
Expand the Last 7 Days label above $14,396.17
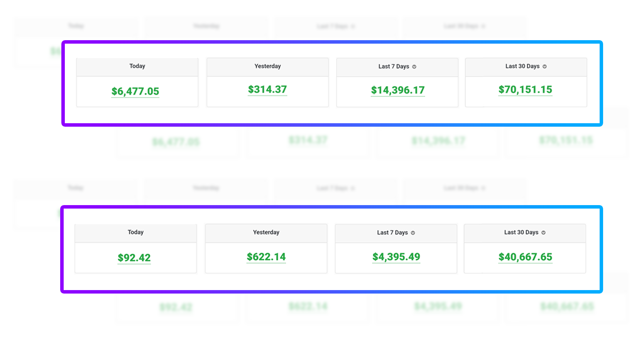tap(394, 66)
